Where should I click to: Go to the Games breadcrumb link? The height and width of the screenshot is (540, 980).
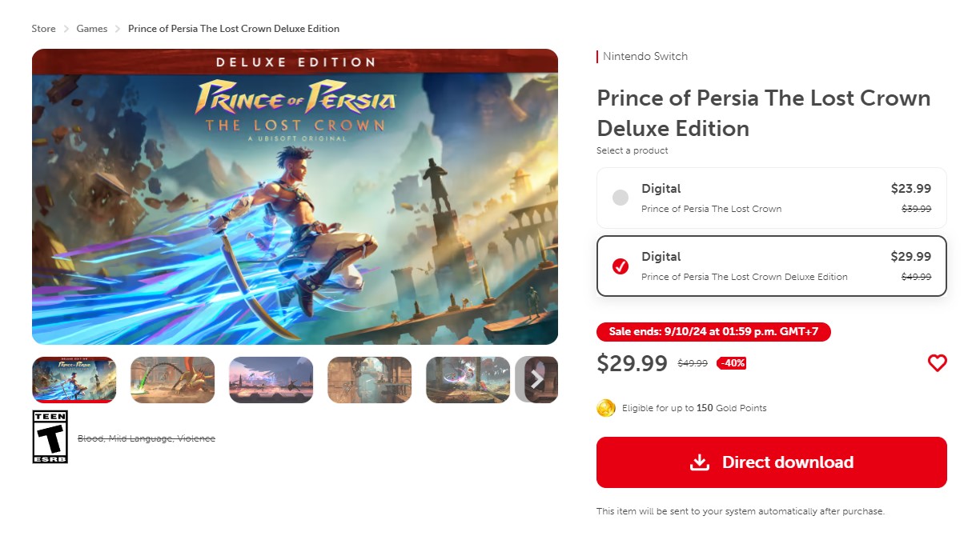[x=92, y=29]
